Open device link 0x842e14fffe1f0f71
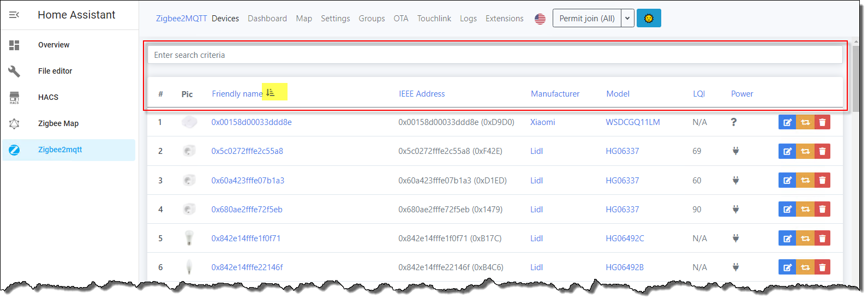This screenshot has height=304, width=868. point(246,238)
